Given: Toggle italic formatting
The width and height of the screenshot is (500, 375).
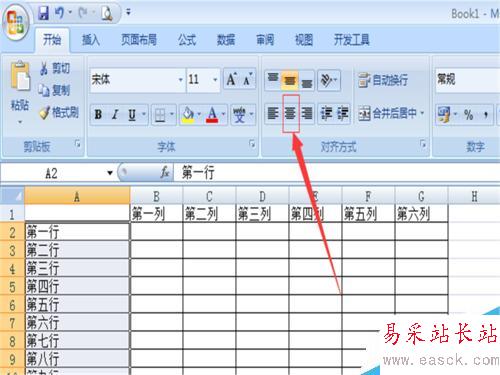Looking at the screenshot, I should coord(115,114).
